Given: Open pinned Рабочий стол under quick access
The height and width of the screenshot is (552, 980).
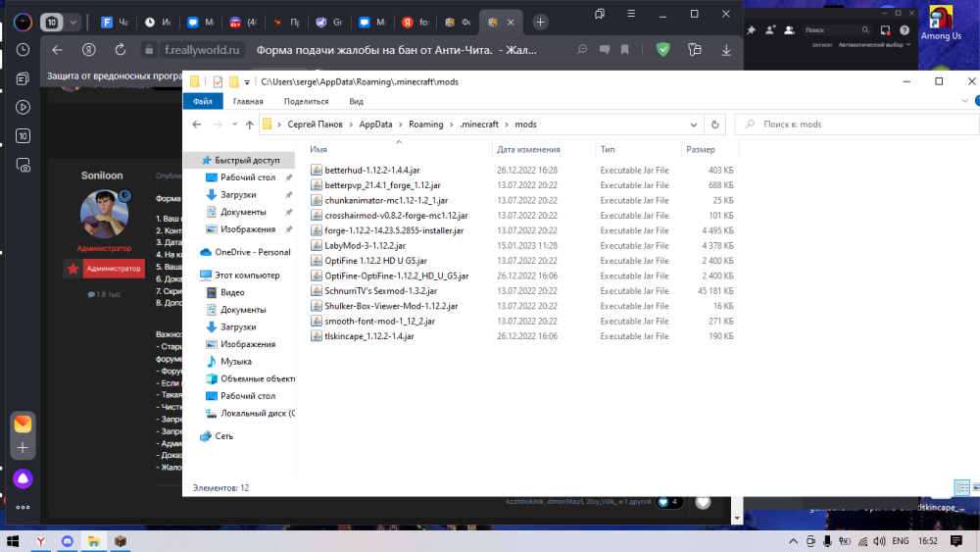Looking at the screenshot, I should click(248, 177).
